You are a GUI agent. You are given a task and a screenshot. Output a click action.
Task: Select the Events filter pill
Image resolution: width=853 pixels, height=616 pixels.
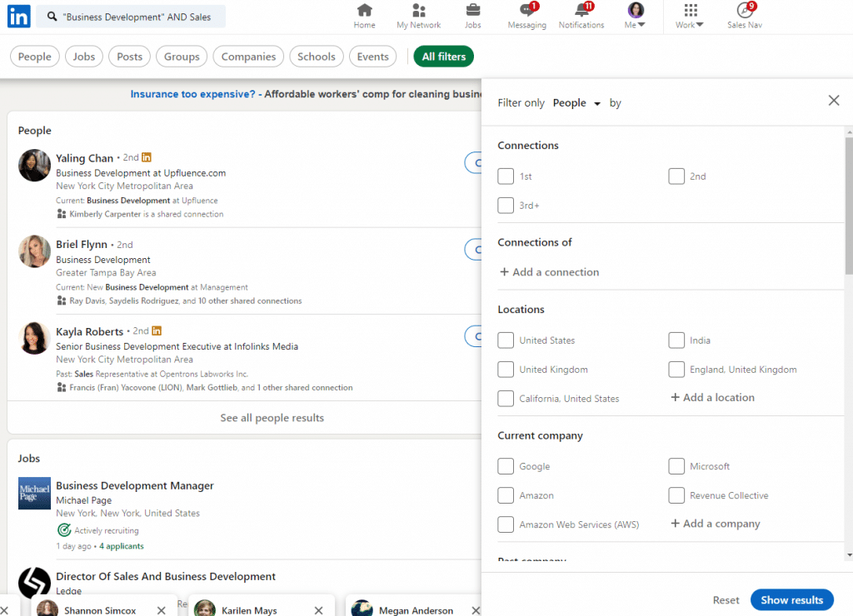point(372,57)
